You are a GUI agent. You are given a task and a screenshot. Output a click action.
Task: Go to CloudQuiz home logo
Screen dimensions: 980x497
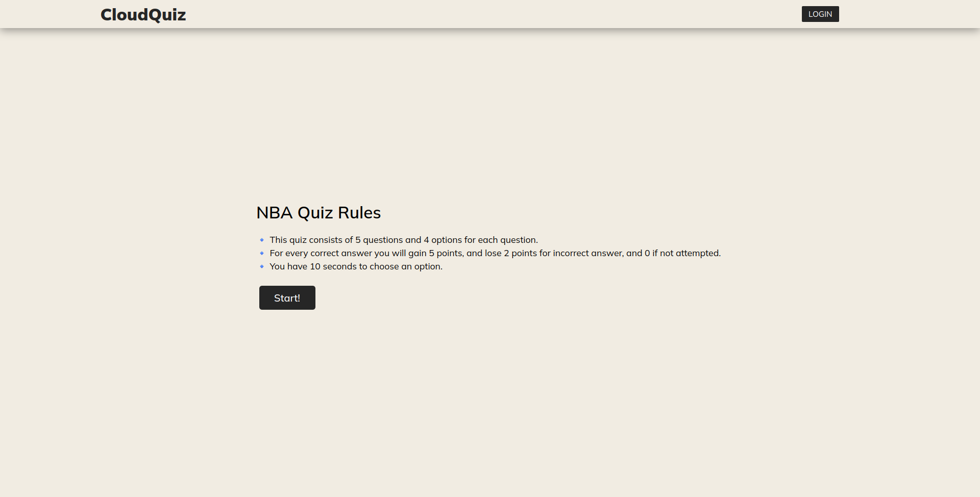point(143,15)
